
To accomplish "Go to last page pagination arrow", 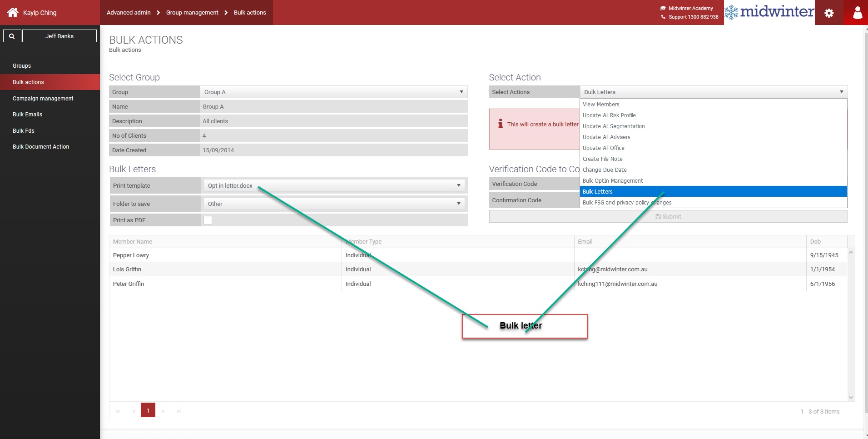I will tap(179, 411).
